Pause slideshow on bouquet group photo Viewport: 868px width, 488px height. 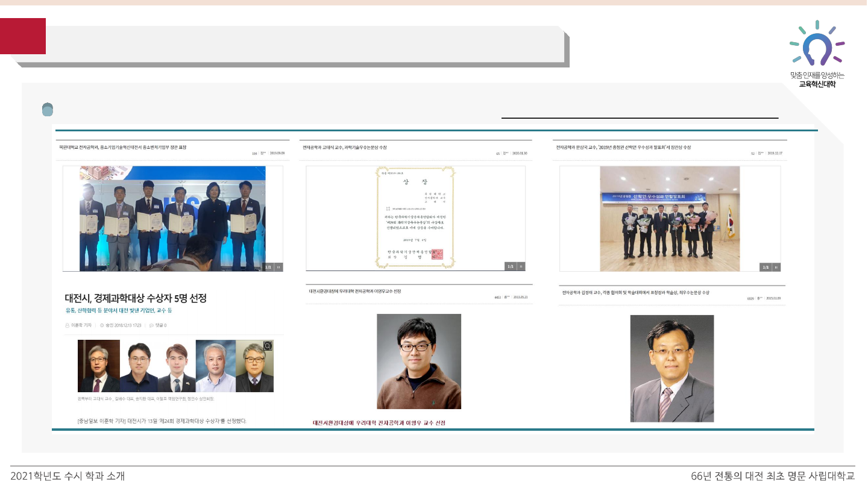[x=776, y=267]
